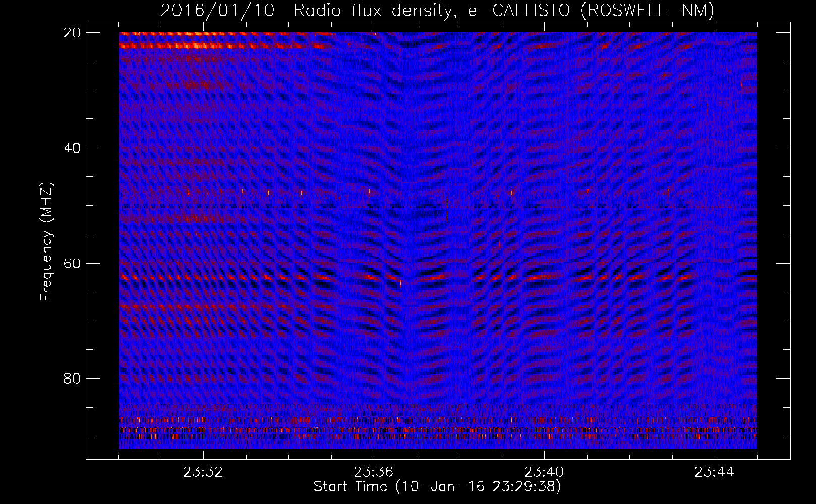Viewport: 816px width, 504px height.
Task: Click the 23:40 time tick label
Action: tap(544, 472)
